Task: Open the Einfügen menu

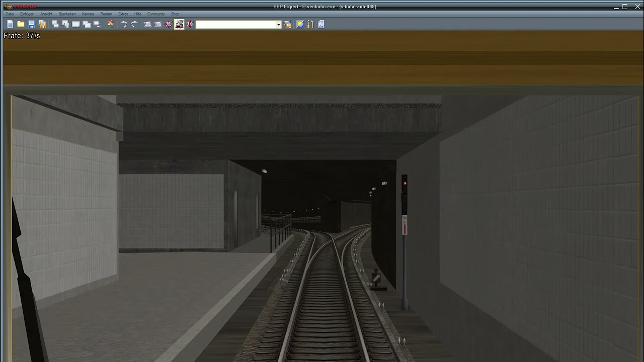Action: click(27, 14)
